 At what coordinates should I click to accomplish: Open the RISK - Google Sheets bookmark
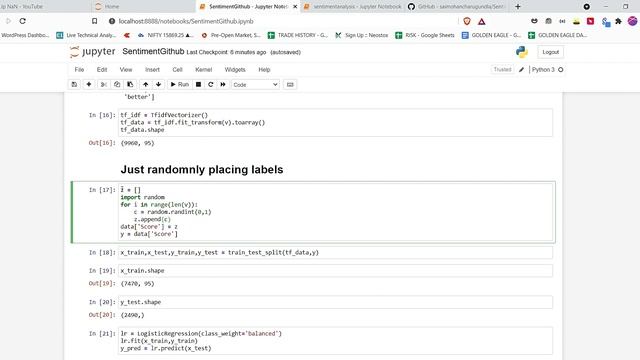point(425,36)
